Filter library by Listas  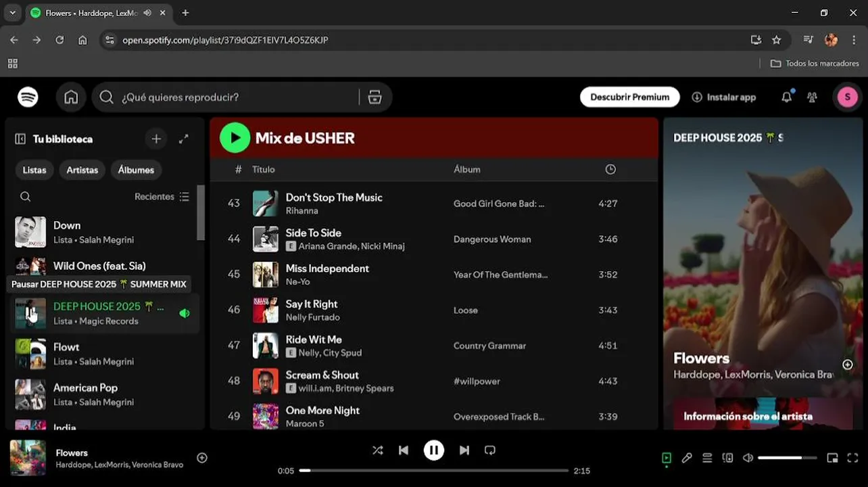point(34,170)
